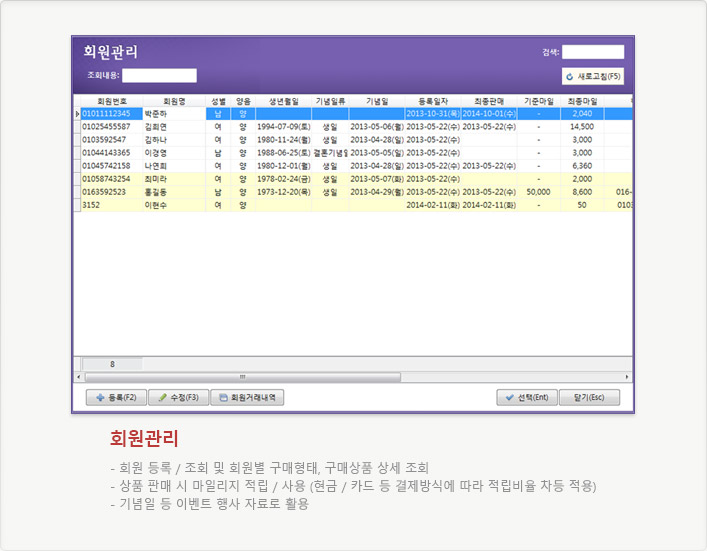Screen dimensions: 707x551
Task: Click member name 김하나
Action: [174, 140]
